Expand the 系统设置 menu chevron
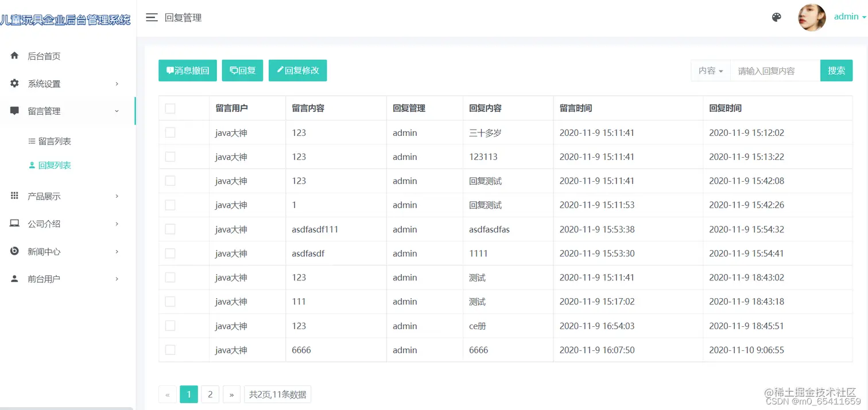The width and height of the screenshot is (868, 410). click(117, 84)
